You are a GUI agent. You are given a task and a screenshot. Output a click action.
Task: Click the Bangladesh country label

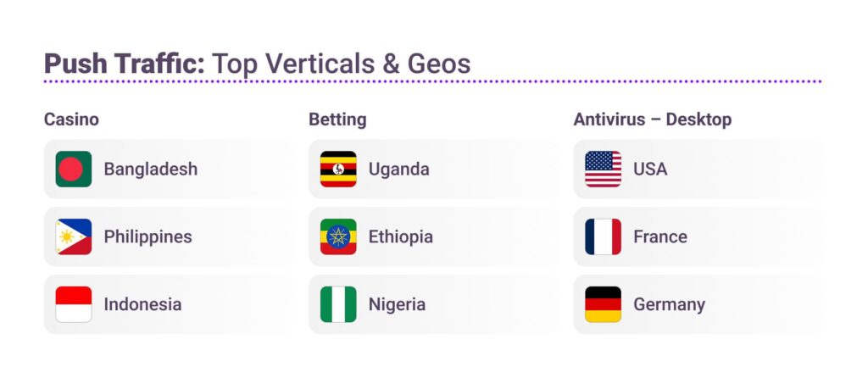point(150,170)
